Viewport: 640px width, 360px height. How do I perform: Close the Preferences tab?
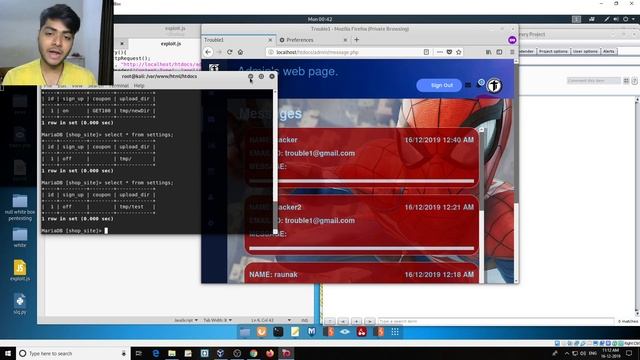(x=345, y=40)
